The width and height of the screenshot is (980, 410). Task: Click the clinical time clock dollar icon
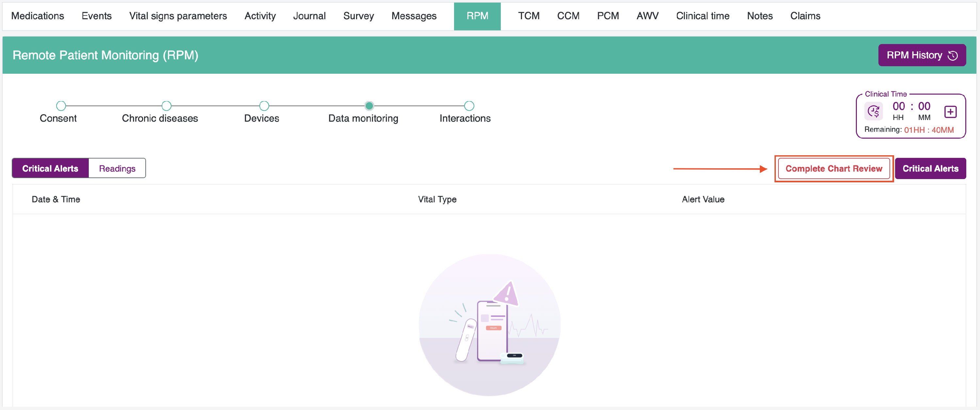tap(873, 111)
